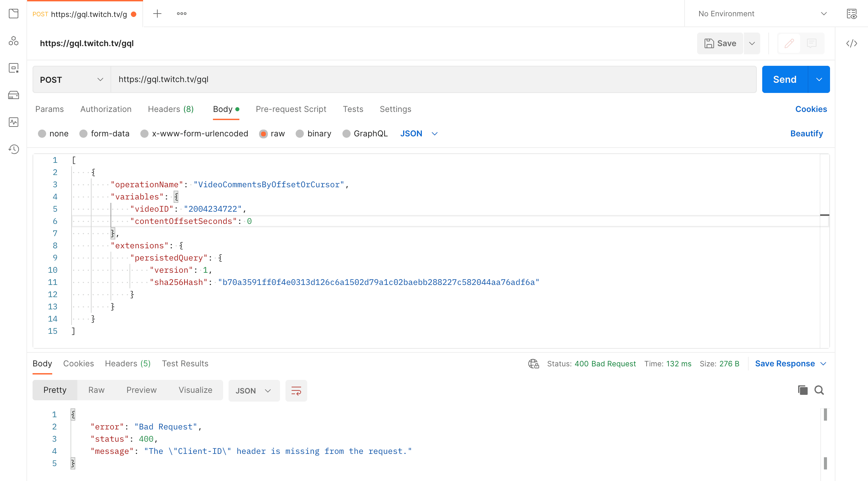Open the Send options arrow
Viewport: 868px width, 481px height.
(x=819, y=80)
